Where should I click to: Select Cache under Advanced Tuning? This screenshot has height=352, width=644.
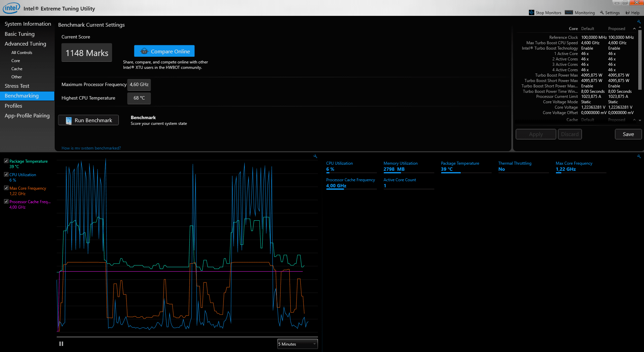point(17,69)
